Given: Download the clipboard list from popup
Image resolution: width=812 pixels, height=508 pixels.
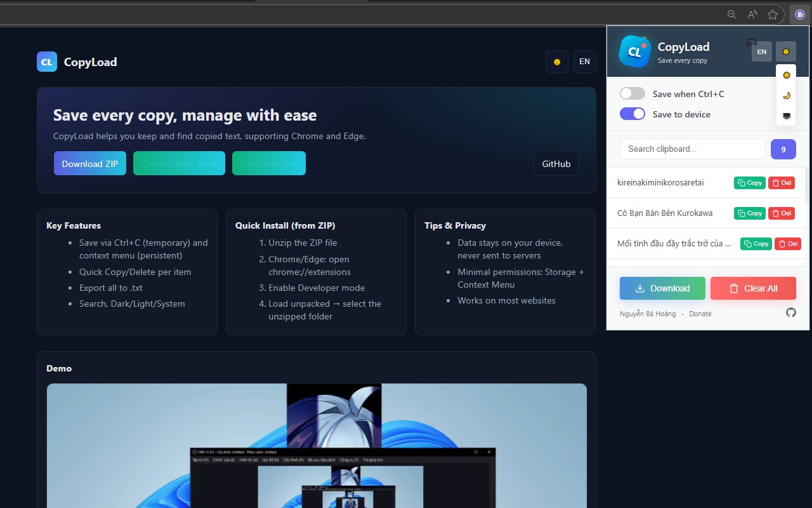Looking at the screenshot, I should coord(662,288).
